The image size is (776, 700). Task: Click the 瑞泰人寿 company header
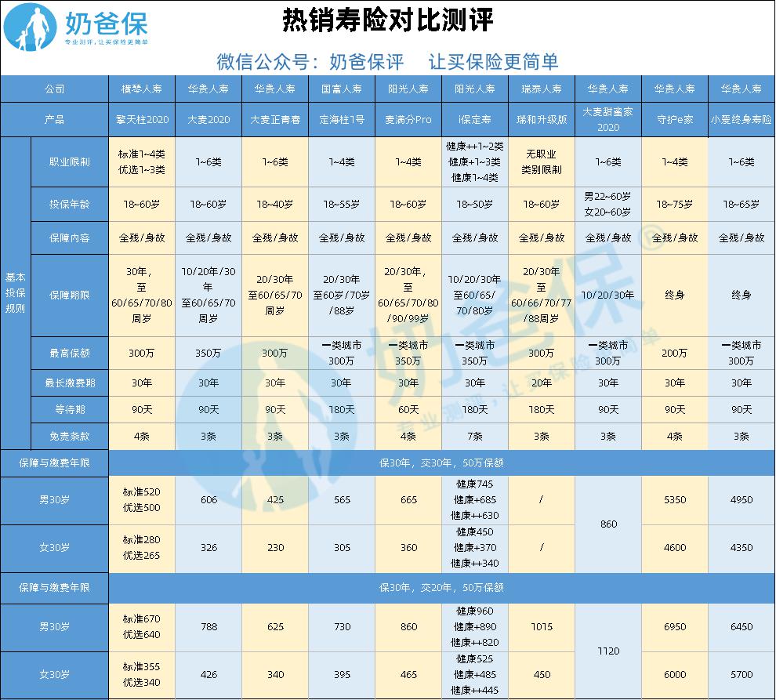click(x=542, y=89)
